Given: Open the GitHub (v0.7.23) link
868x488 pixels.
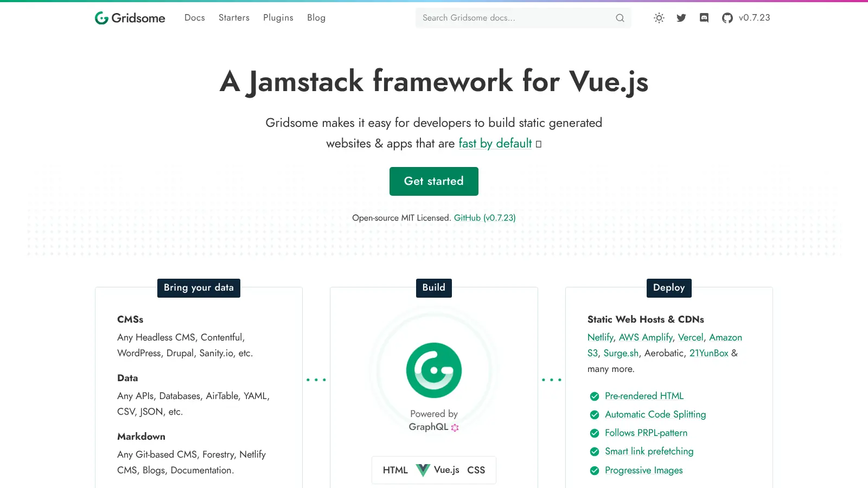Looking at the screenshot, I should tap(485, 218).
